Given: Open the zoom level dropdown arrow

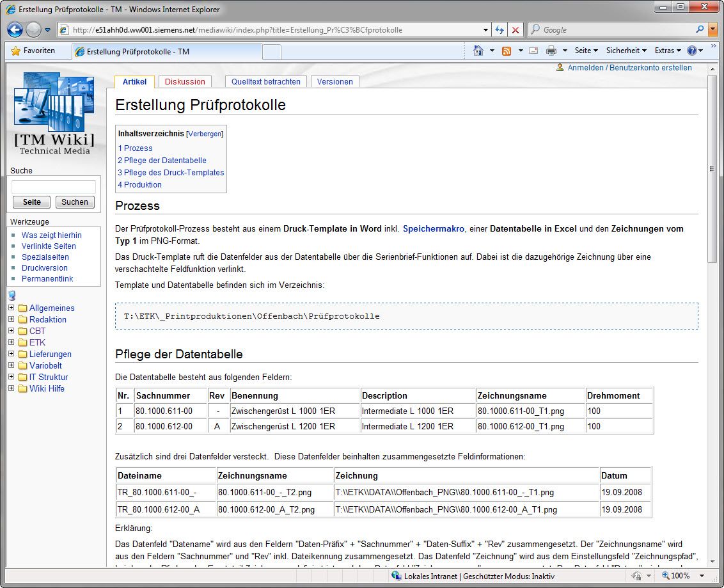Looking at the screenshot, I should (702, 576).
